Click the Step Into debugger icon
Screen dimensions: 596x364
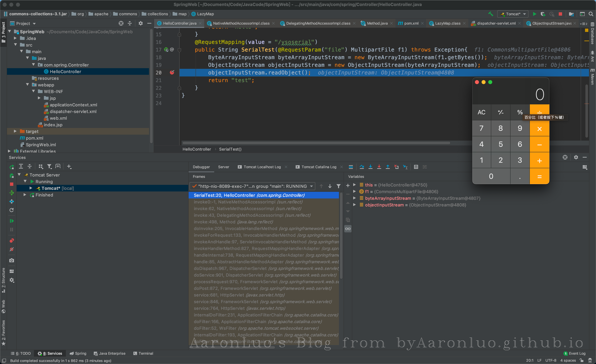[x=370, y=167]
